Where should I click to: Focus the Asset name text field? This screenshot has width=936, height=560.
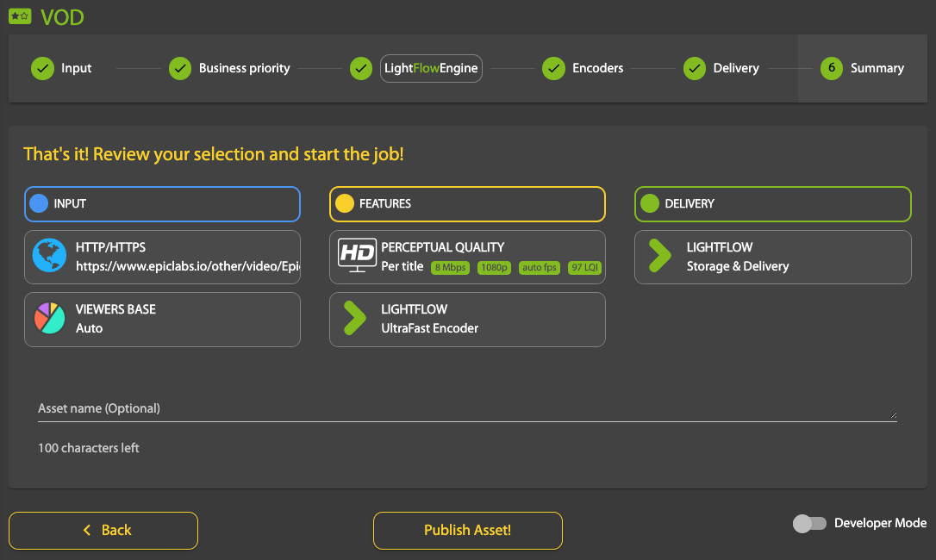coord(465,408)
